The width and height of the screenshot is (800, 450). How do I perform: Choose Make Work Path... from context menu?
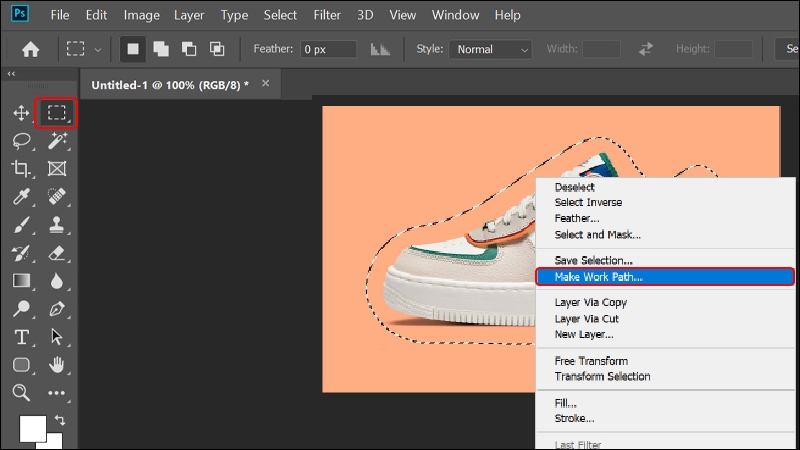tap(665, 277)
